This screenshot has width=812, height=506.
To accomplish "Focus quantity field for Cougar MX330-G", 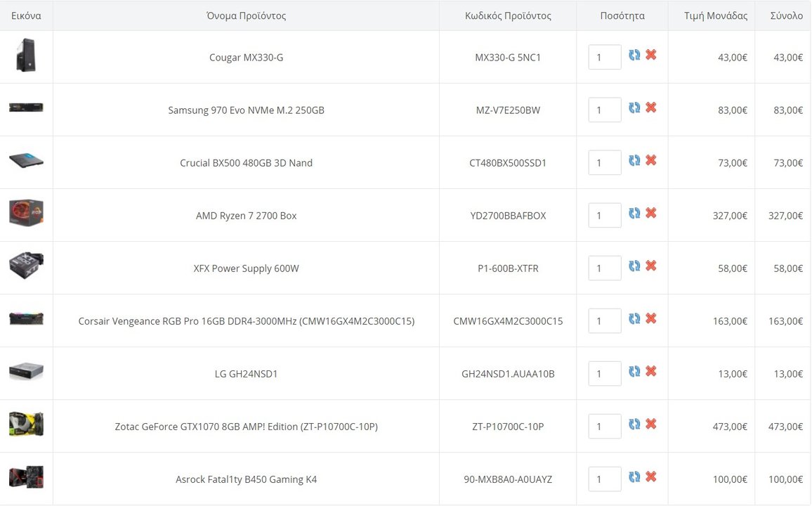I will click(605, 57).
